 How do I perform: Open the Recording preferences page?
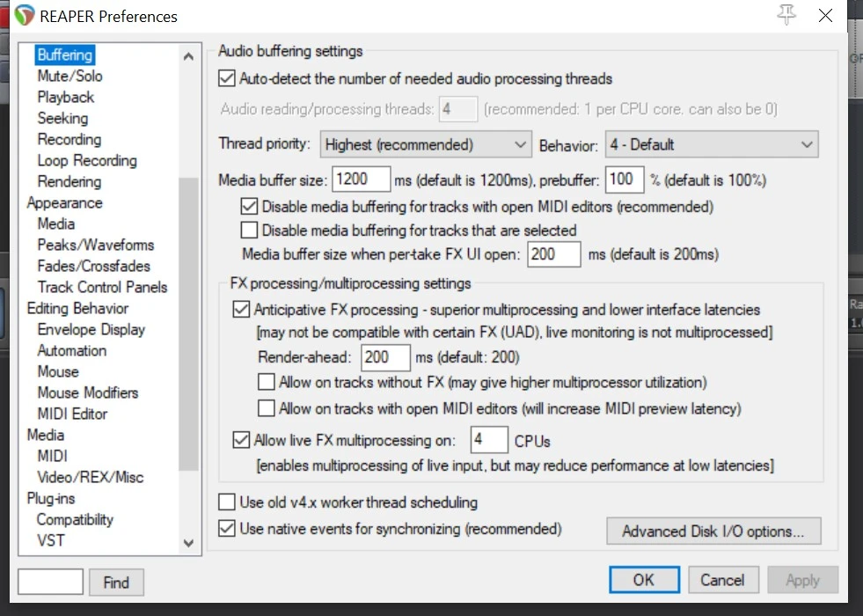[x=69, y=140]
